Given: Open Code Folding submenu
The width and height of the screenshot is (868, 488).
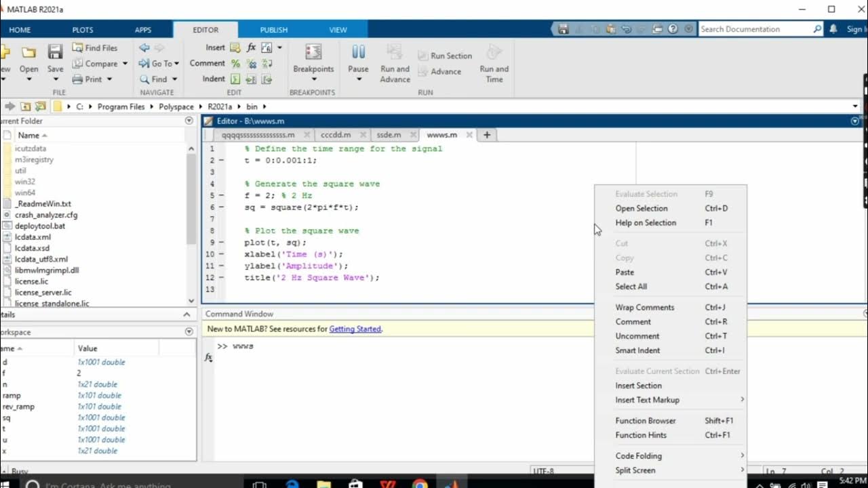Looking at the screenshot, I should pyautogui.click(x=670, y=456).
